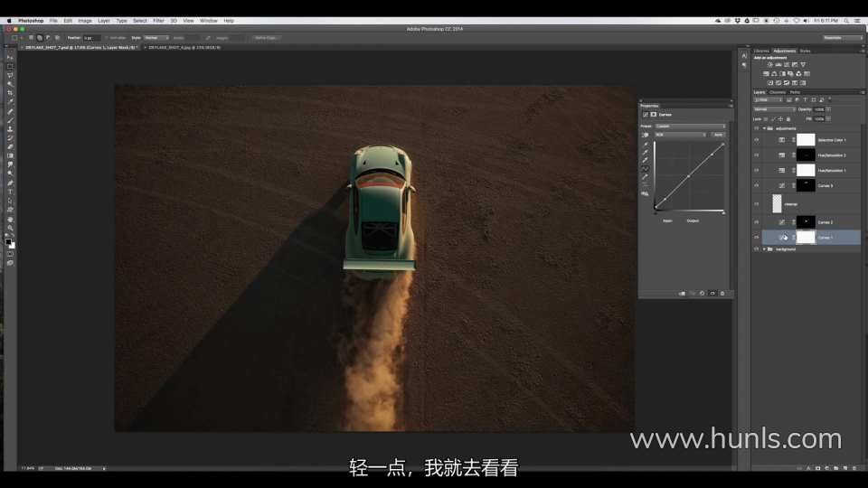Switch to the Paths tab

tap(796, 92)
